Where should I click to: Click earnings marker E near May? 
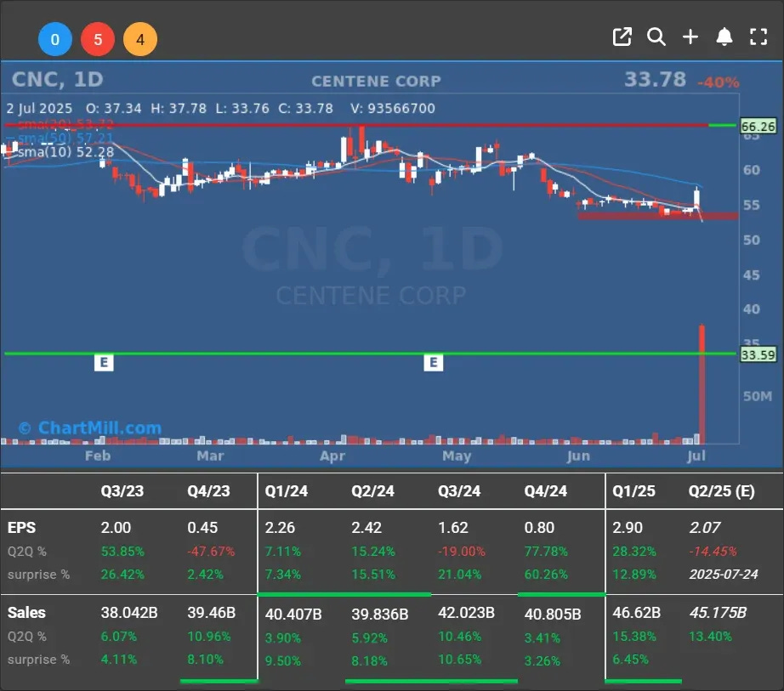(x=434, y=362)
